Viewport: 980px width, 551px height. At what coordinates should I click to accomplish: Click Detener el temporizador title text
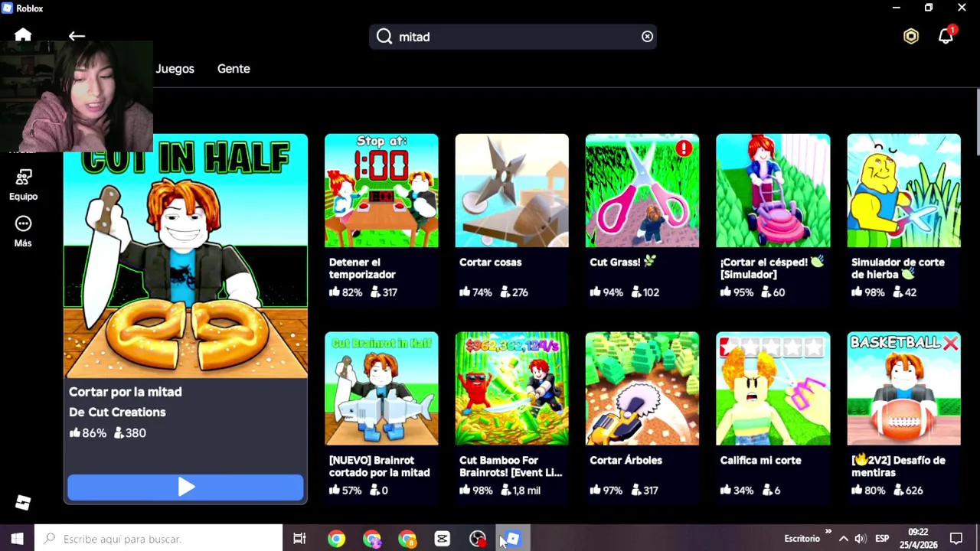coord(362,268)
